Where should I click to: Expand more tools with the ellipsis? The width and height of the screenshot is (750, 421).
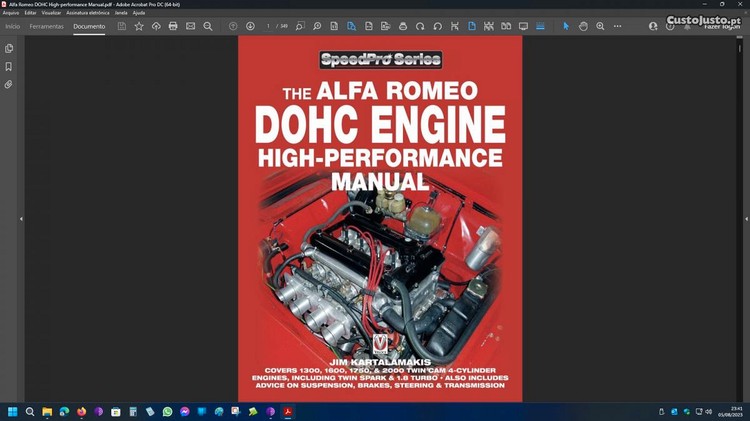pyautogui.click(x=617, y=26)
